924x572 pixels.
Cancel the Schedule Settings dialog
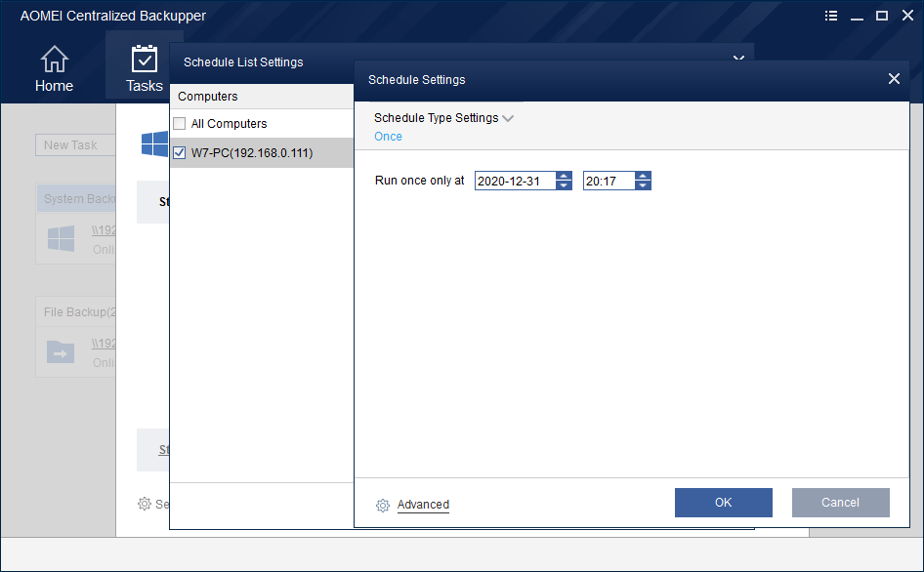[x=840, y=503]
